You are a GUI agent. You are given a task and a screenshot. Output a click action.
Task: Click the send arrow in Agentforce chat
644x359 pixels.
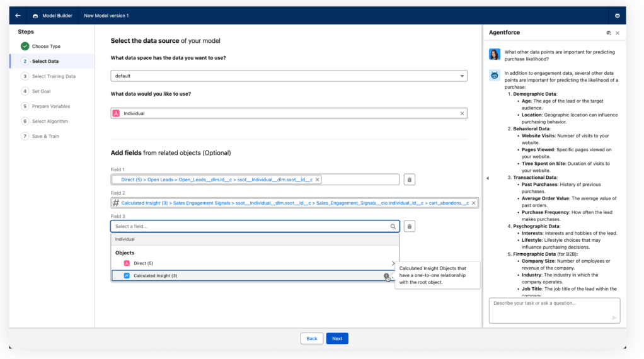pos(614,318)
